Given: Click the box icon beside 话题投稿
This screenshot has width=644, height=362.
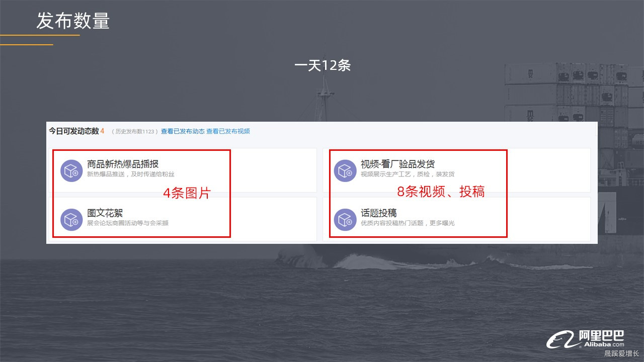Looking at the screenshot, I should click(345, 220).
